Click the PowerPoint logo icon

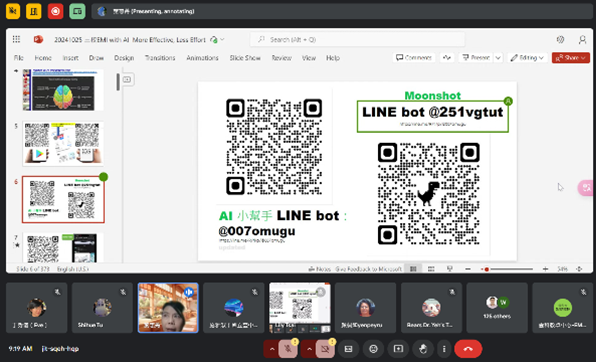(x=38, y=39)
